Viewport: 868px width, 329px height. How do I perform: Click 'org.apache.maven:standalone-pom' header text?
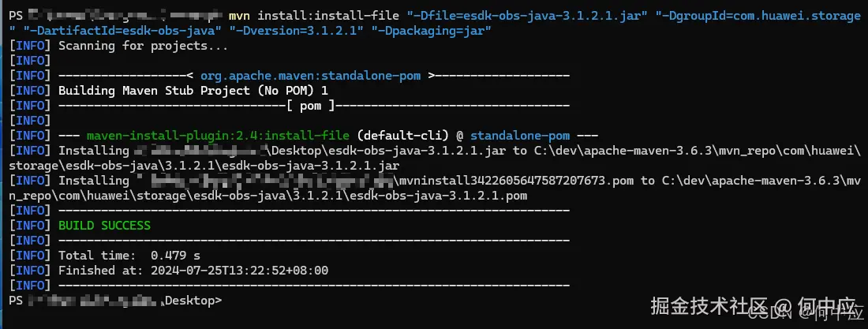pyautogui.click(x=311, y=76)
